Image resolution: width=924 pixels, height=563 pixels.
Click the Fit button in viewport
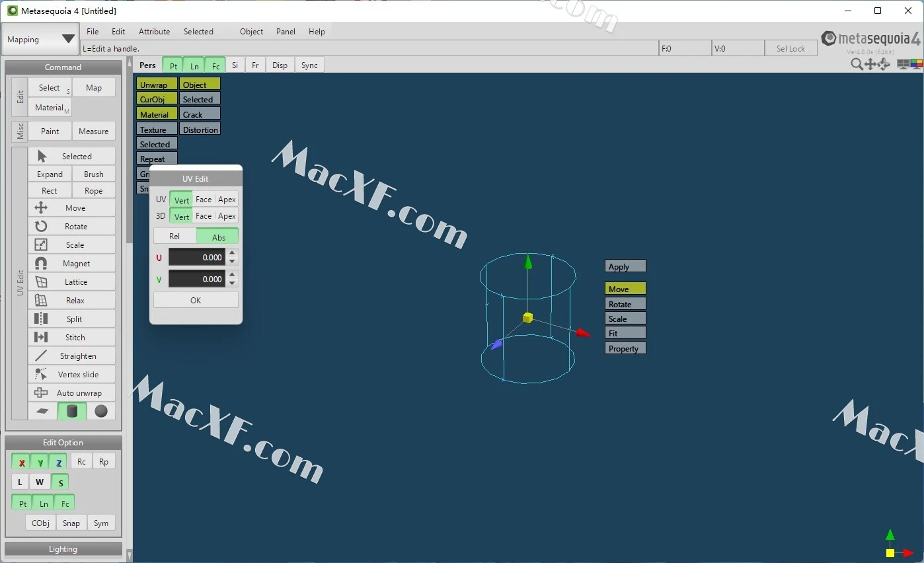point(625,333)
